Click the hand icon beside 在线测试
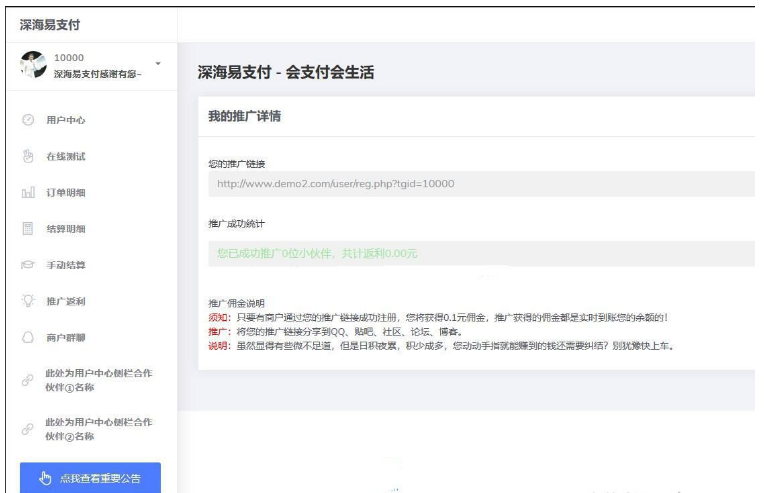The height and width of the screenshot is (493, 783). pos(29,157)
